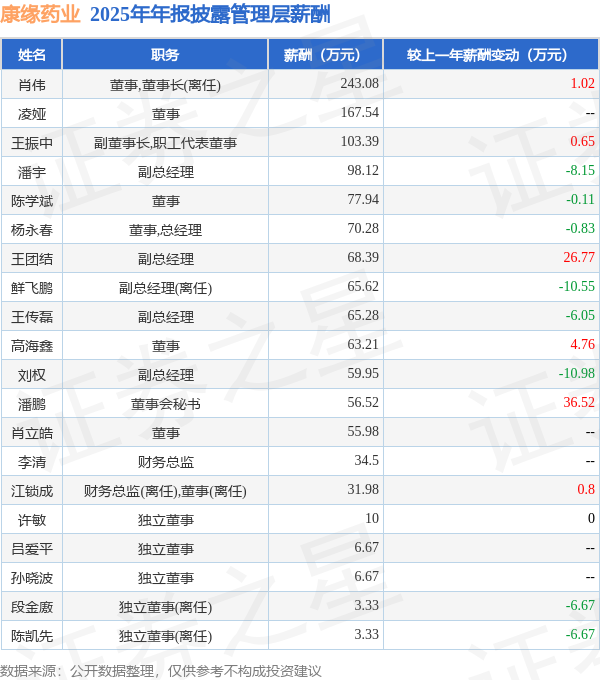Click the salary change value -8.15

point(580,170)
